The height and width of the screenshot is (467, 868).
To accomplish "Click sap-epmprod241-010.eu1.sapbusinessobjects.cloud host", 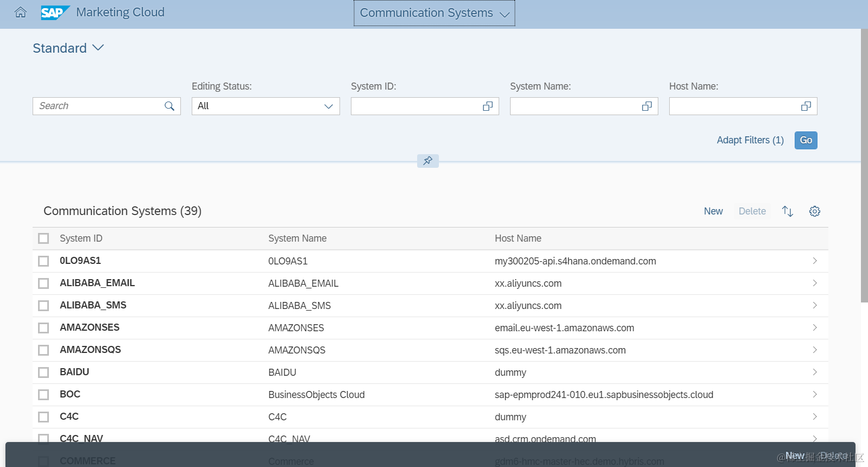I will tap(604, 395).
